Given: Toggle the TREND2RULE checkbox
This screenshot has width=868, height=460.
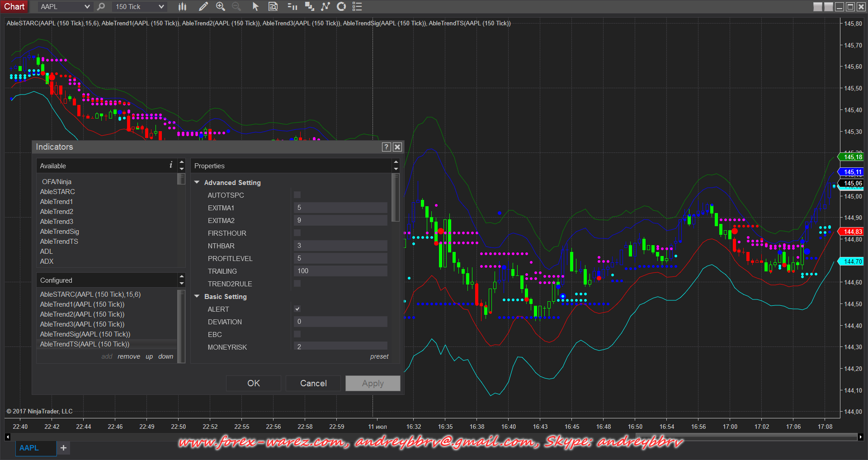Looking at the screenshot, I should [x=297, y=284].
